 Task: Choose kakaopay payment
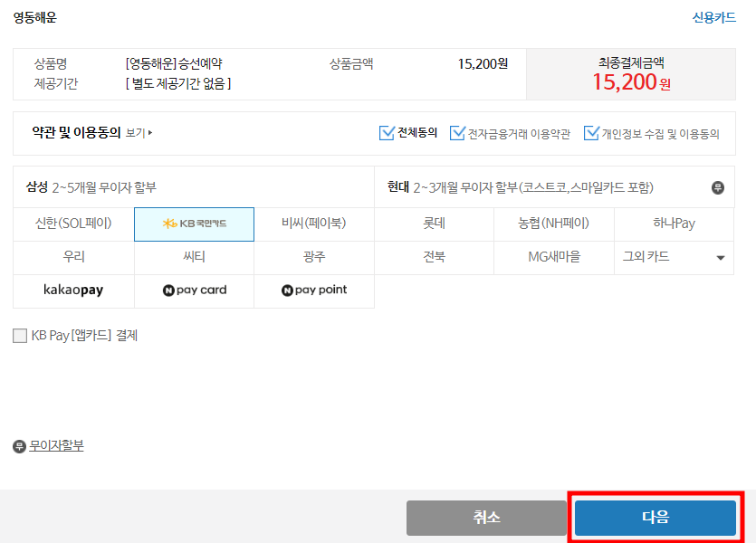(73, 291)
